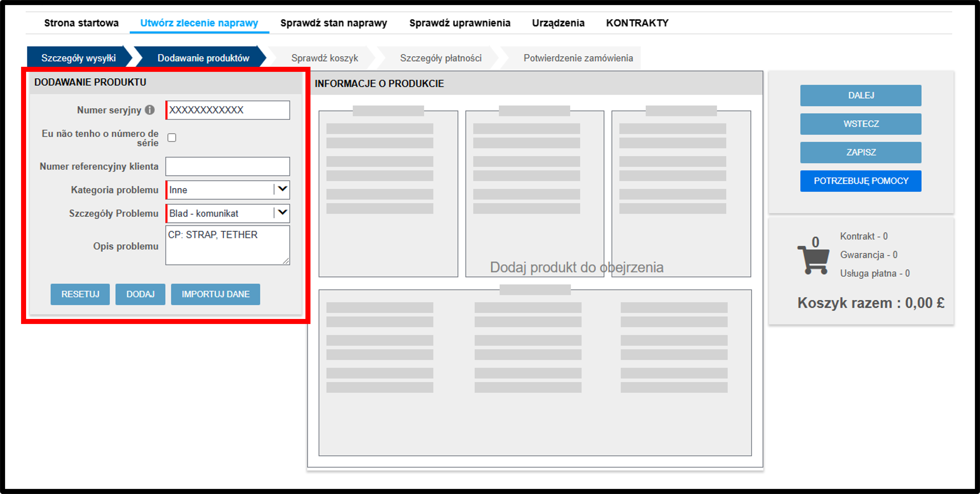
Task: Click 'Dodaj produkt do obejrzenia' placeholder text
Action: 577,267
